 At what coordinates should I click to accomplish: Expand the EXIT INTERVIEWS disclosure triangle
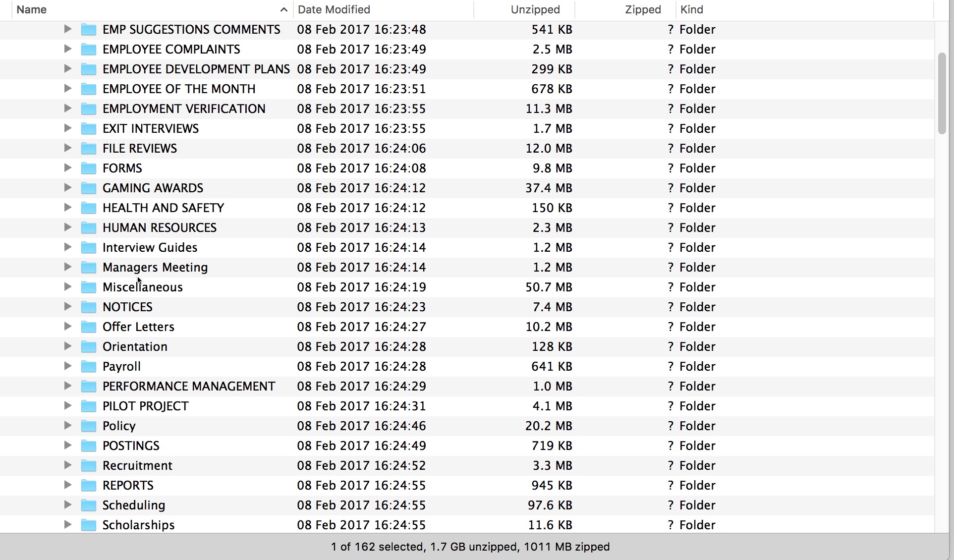(68, 128)
